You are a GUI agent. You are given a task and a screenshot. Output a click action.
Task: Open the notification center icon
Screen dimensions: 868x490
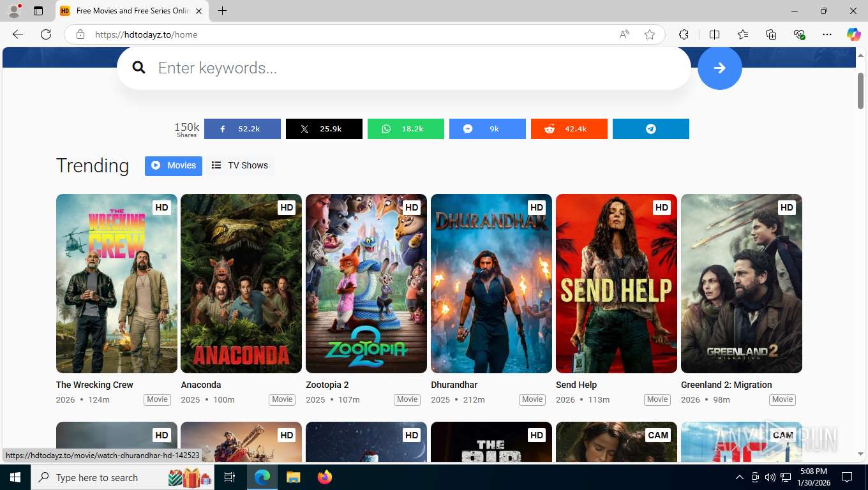coord(847,477)
